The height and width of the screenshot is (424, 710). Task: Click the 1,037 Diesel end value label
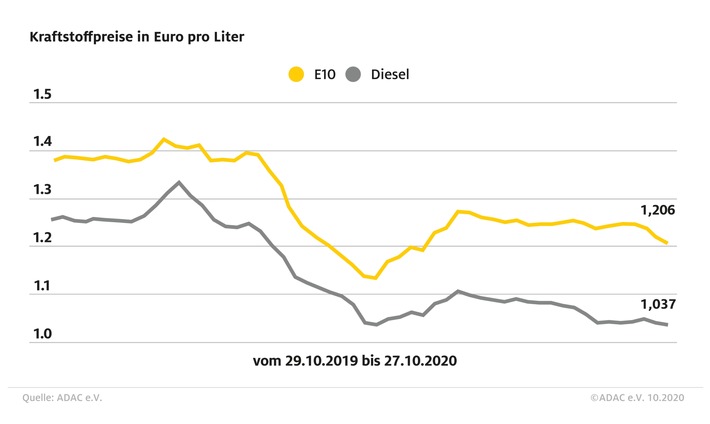click(658, 304)
